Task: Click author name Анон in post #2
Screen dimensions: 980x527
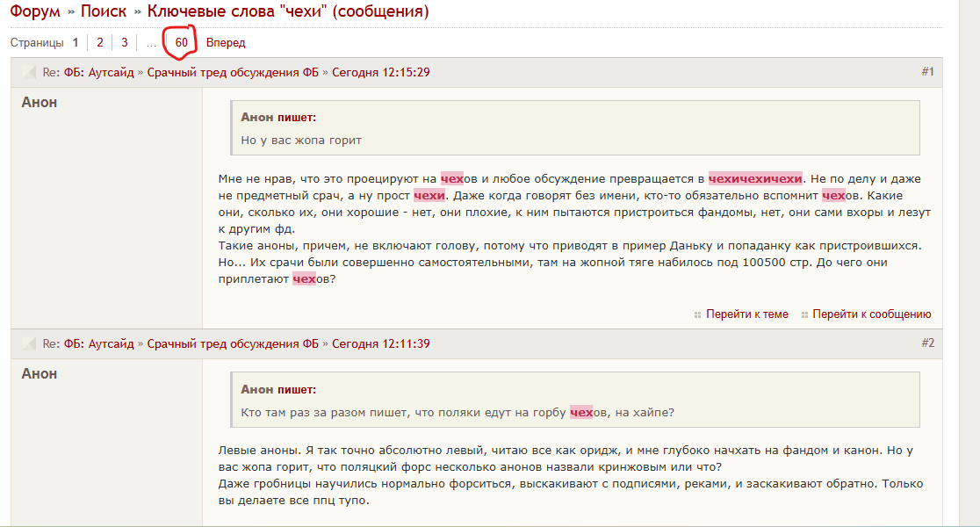Action: click(x=40, y=374)
